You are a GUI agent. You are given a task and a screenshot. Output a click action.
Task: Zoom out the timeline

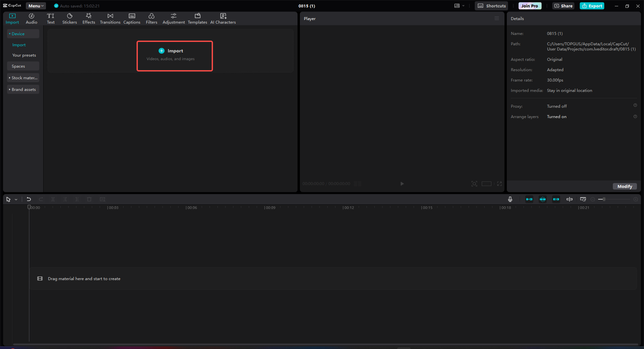coord(593,199)
